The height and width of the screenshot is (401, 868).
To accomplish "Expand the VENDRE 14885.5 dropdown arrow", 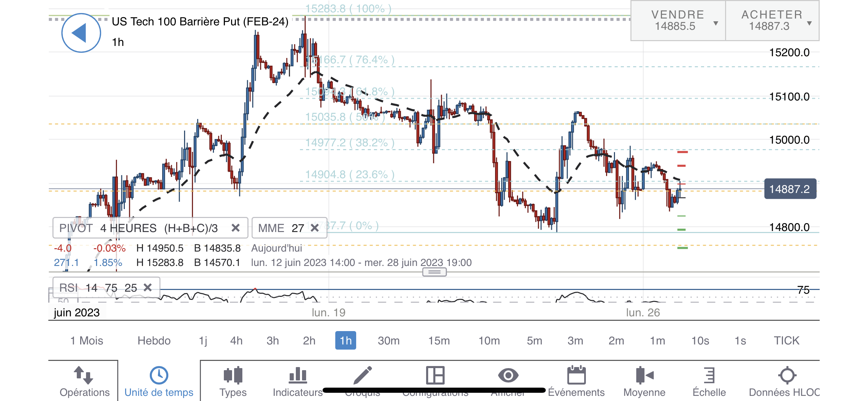I will (x=716, y=23).
